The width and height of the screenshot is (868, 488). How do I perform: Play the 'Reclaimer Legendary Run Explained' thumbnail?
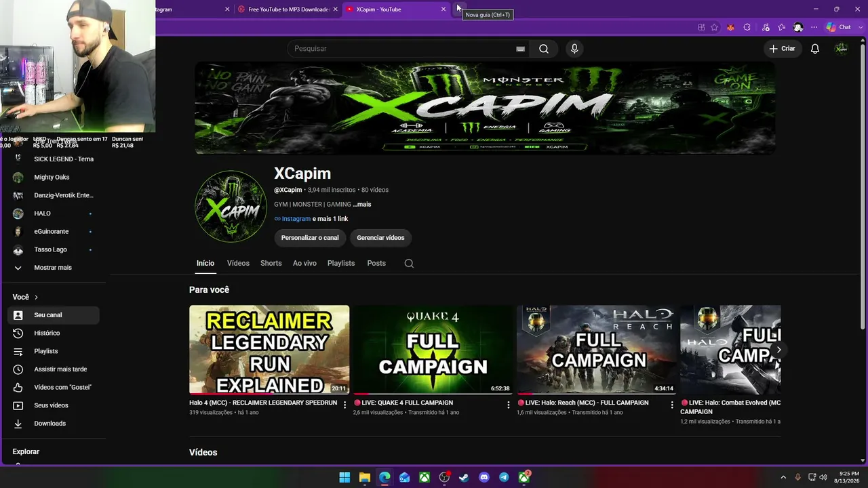[x=269, y=350]
